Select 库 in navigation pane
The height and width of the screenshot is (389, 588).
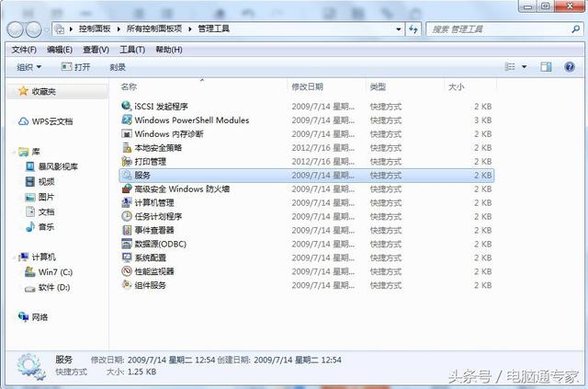[x=29, y=152]
